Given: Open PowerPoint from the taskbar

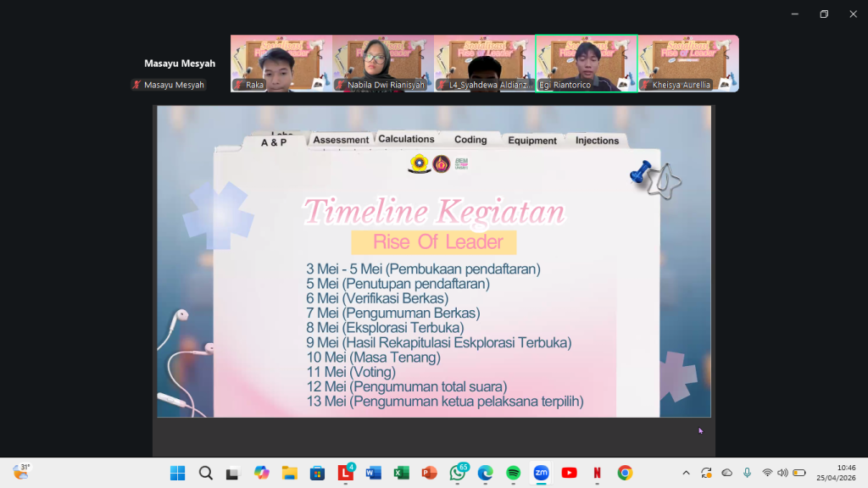Looking at the screenshot, I should (429, 473).
